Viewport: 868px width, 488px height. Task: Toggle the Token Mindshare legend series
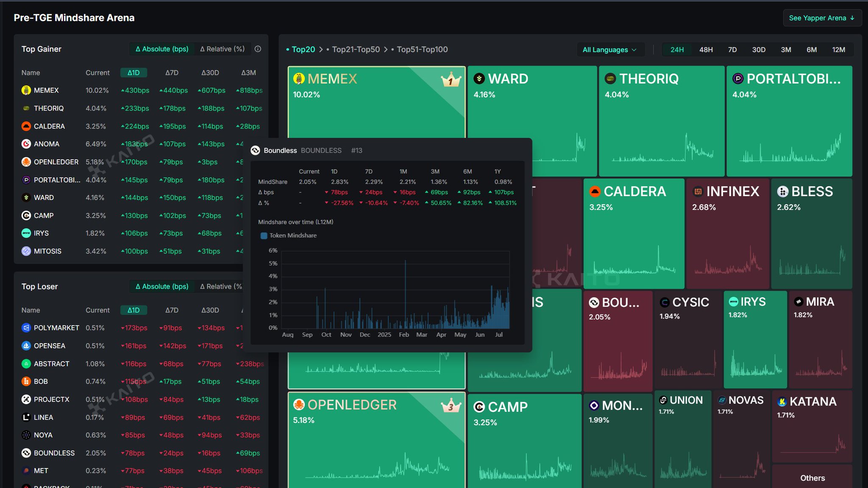[288, 236]
